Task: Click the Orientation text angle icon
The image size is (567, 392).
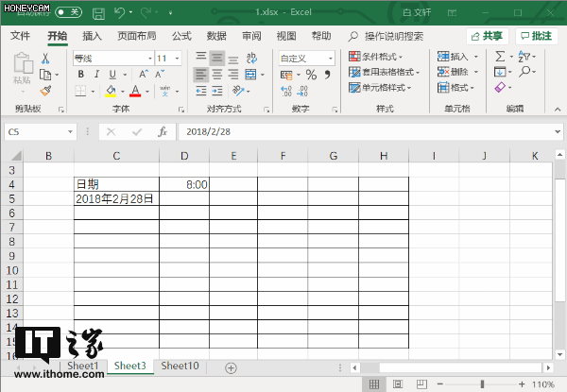Action: click(238, 91)
